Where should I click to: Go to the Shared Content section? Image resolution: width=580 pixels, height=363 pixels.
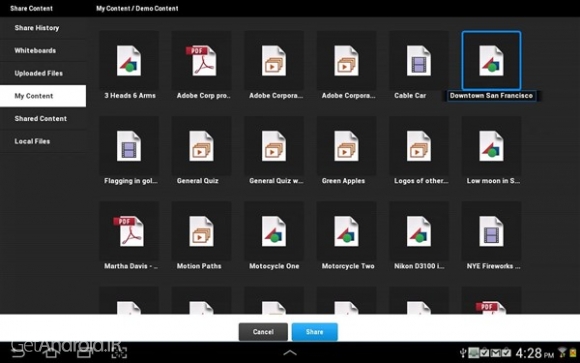(x=43, y=118)
